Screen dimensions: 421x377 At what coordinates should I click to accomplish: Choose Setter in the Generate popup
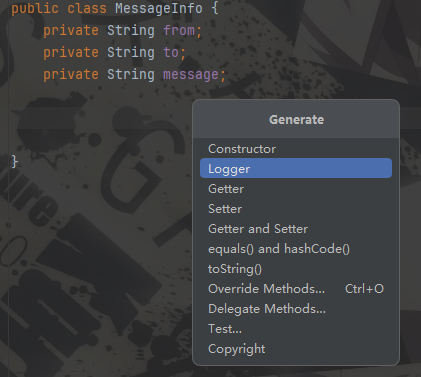click(x=296, y=209)
